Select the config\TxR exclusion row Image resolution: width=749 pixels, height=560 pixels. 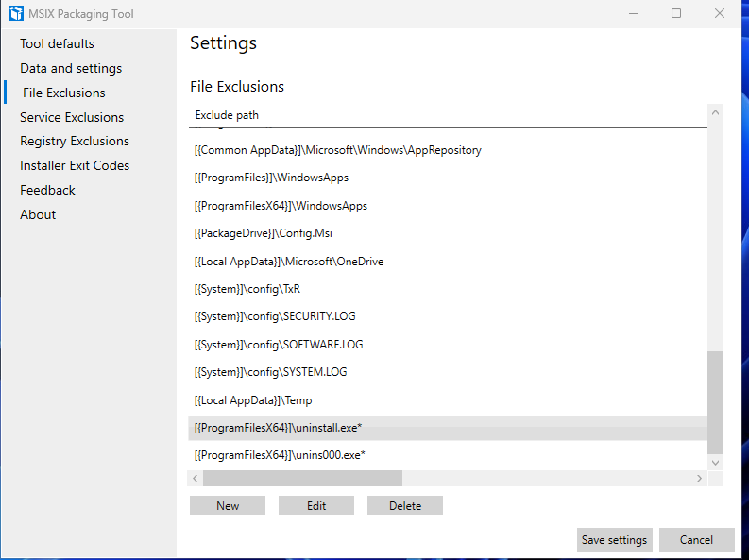(x=448, y=289)
